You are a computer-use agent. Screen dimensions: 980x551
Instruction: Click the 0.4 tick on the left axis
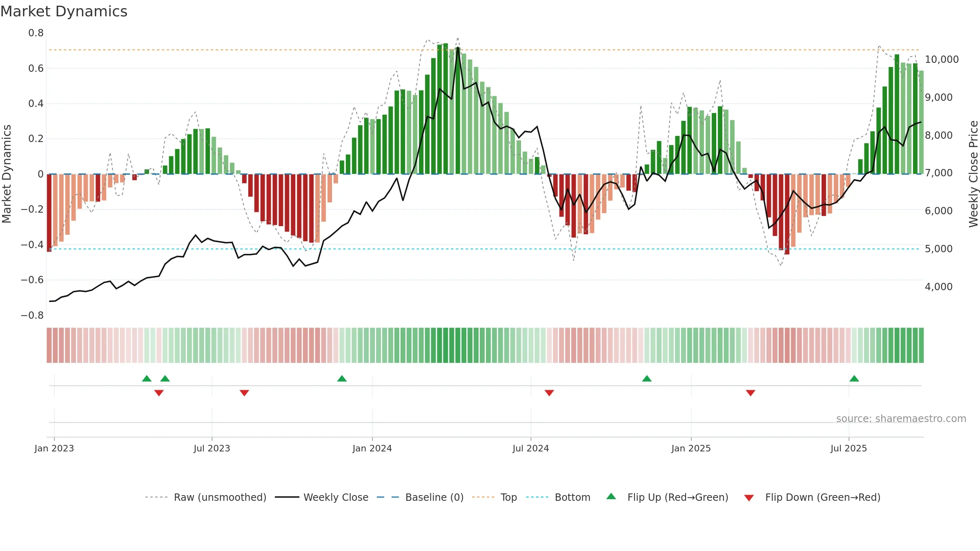pyautogui.click(x=36, y=104)
